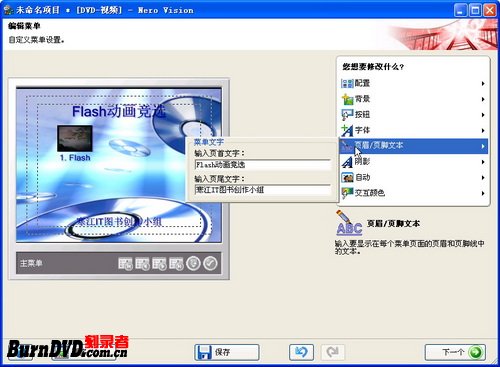The image size is (500, 367).
Task: Click the 交互颜色 interaction colour icon
Action: 347,193
